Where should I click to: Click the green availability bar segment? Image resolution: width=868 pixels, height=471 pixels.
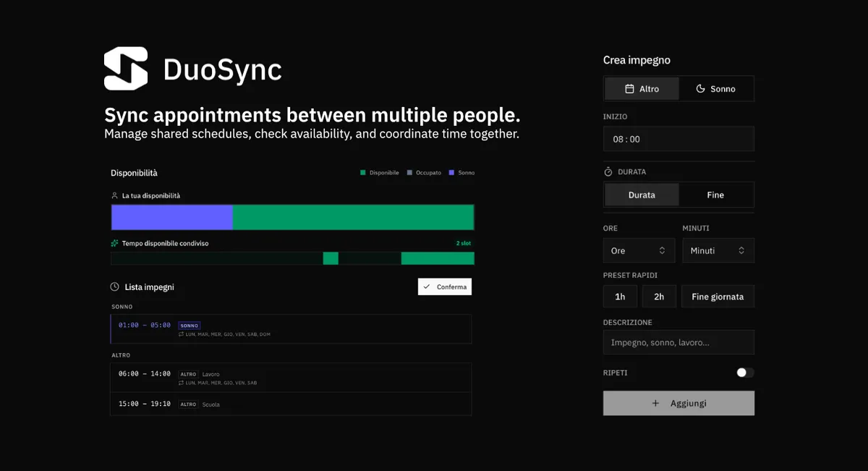354,216
